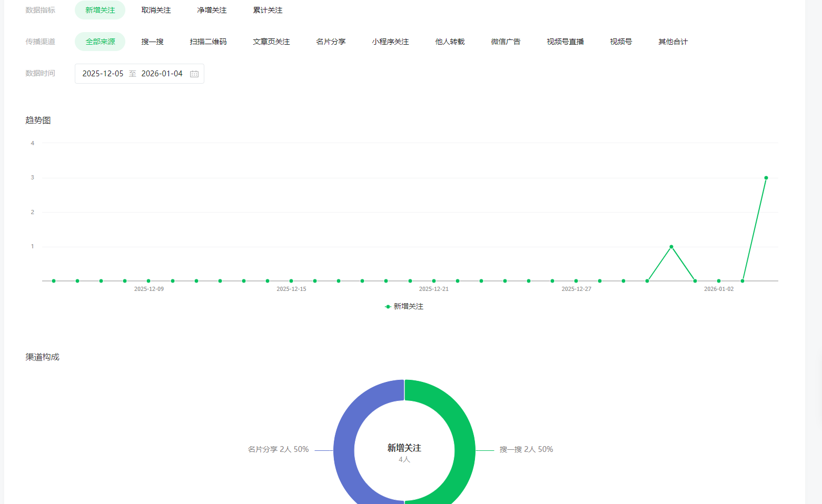This screenshot has height=504, width=822.
Task: Choose 他人转载 as source channel
Action: click(450, 42)
